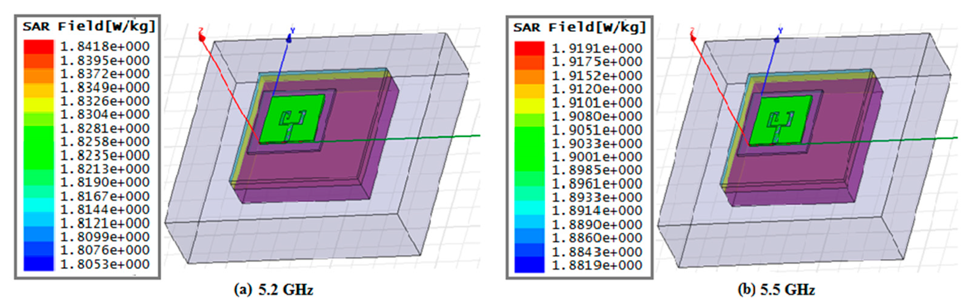The width and height of the screenshot is (980, 308).
Task: Select value 1.9175e+000 in right legend
Action: click(597, 61)
